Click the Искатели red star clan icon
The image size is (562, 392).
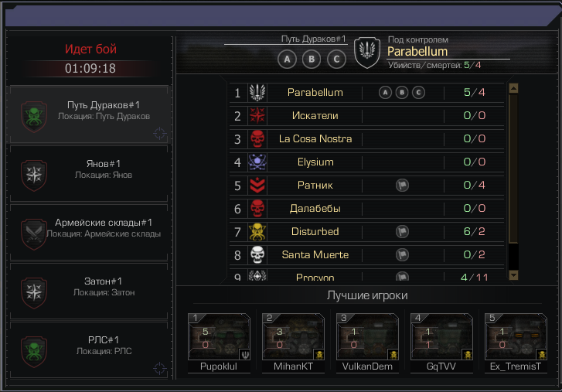tap(257, 116)
